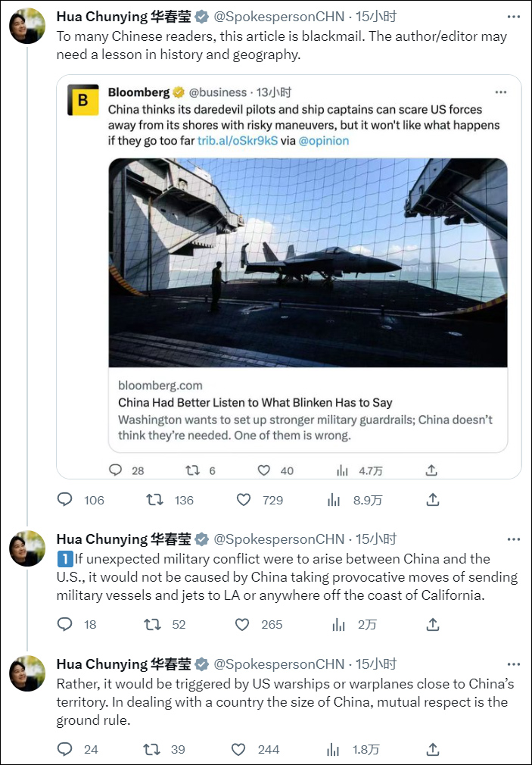Open the aircraft carrier jet photo

(307, 262)
